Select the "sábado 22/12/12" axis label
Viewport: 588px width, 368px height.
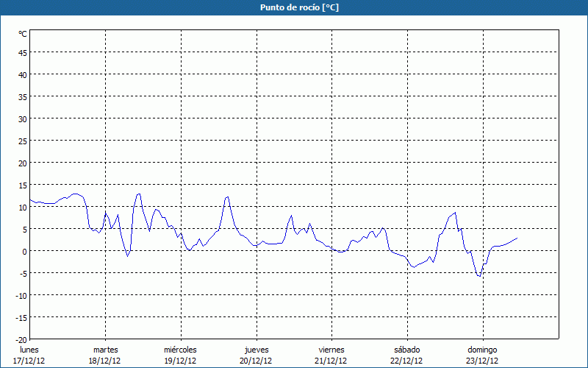[x=406, y=355]
